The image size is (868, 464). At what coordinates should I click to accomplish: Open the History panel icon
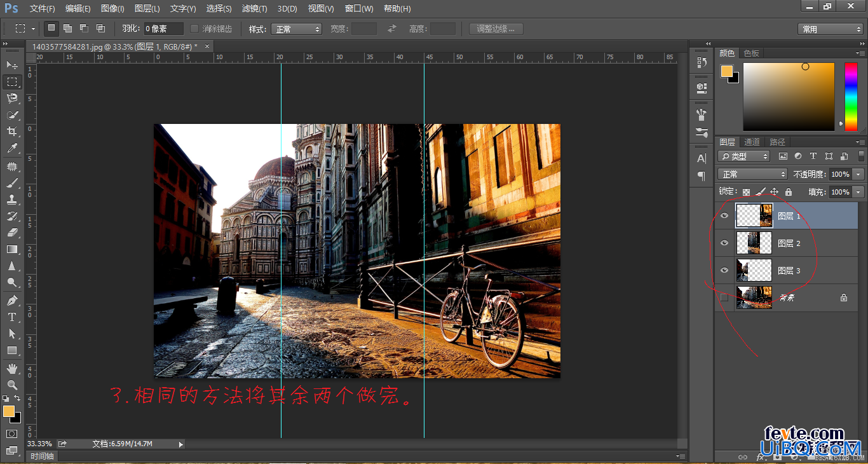702,62
